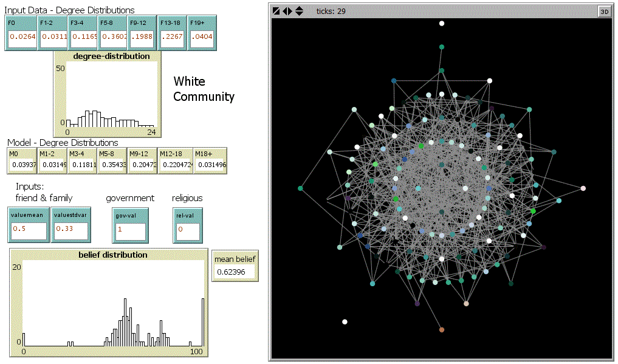Click the M18+ monitor box
The image size is (618, 364).
[x=210, y=165]
